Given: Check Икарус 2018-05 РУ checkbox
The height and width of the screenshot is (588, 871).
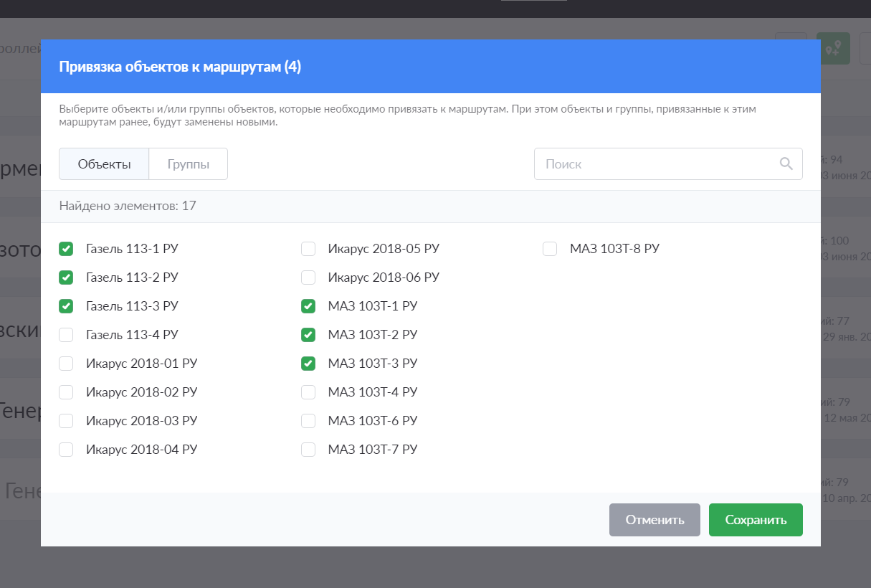Looking at the screenshot, I should tap(308, 249).
